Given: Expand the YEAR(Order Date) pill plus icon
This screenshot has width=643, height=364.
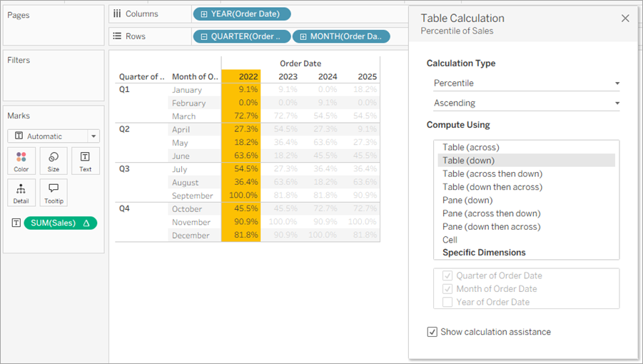Looking at the screenshot, I should (204, 14).
